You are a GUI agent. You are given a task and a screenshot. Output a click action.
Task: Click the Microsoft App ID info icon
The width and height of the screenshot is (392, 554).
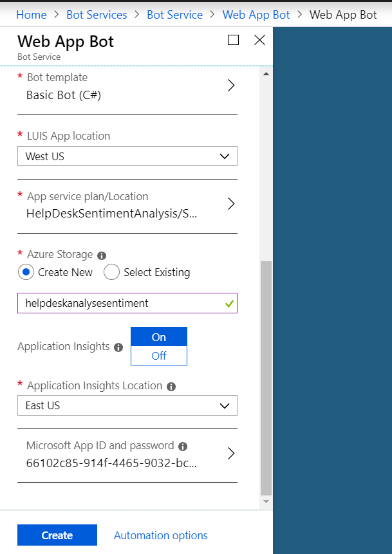[x=183, y=446]
